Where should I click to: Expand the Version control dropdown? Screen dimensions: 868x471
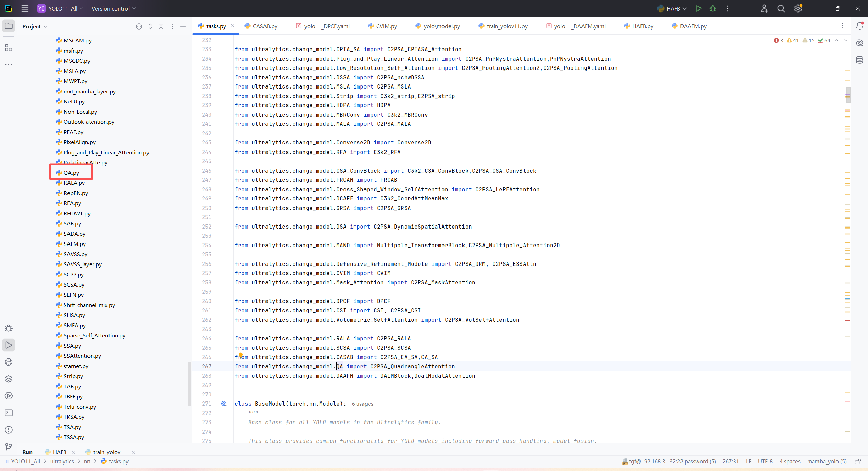point(113,8)
